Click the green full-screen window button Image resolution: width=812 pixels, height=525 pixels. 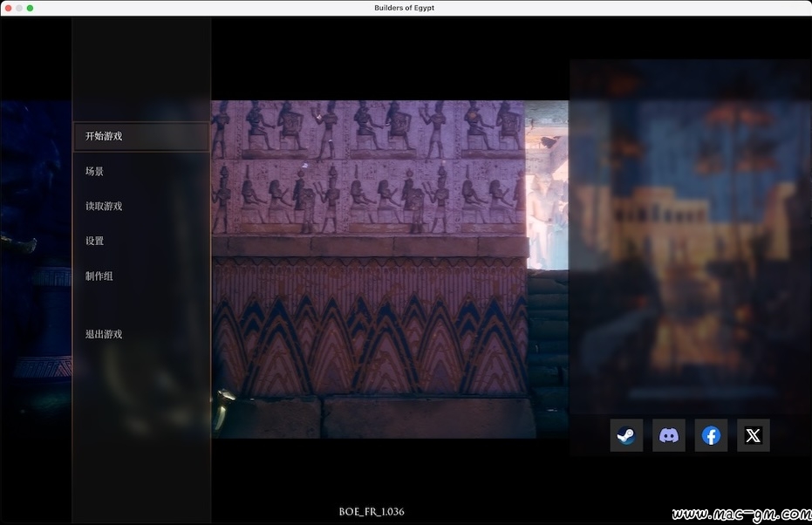30,8
